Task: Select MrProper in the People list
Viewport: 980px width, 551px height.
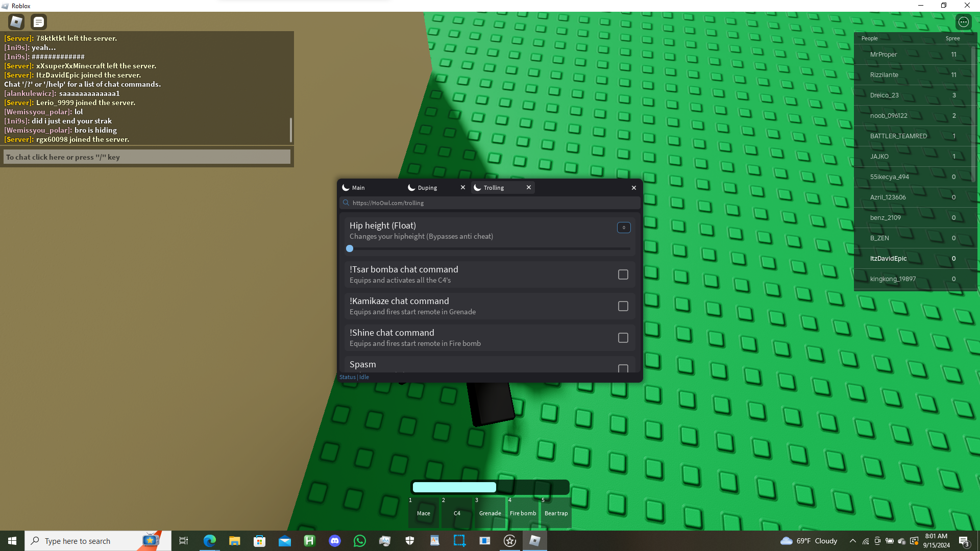Action: pos(884,55)
